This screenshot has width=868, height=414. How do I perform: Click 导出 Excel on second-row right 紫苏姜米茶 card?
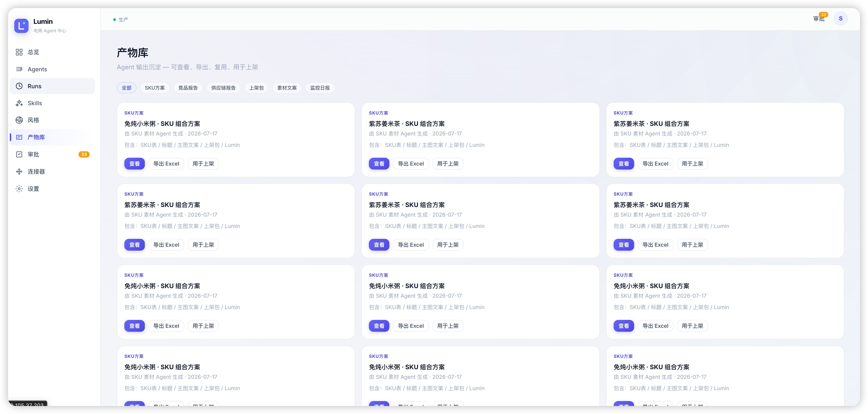655,245
